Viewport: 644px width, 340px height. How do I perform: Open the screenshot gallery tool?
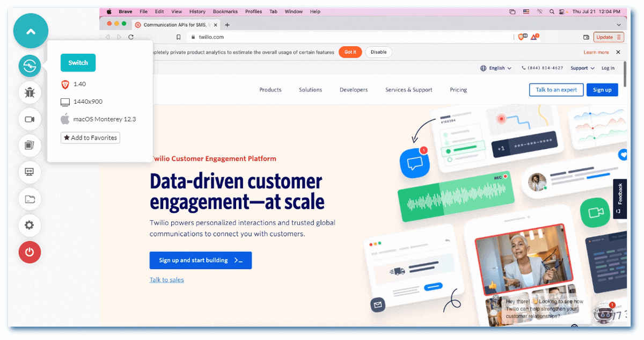click(x=30, y=146)
